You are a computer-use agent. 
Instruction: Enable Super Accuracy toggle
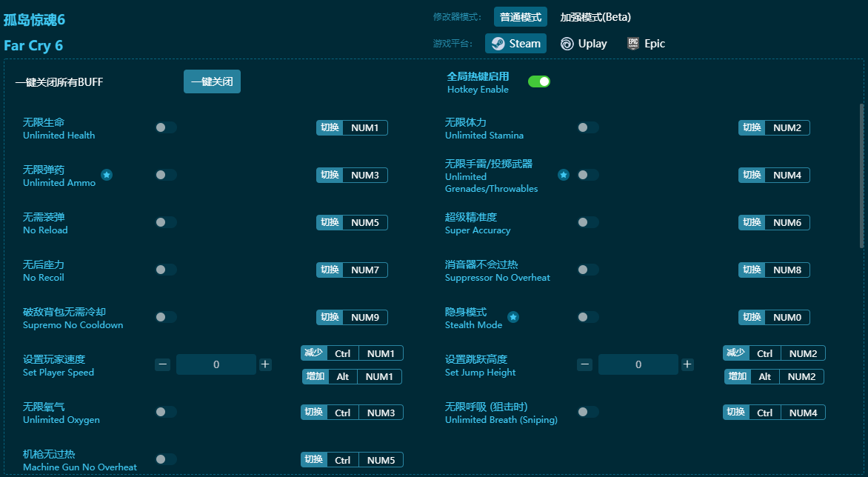[x=588, y=222]
